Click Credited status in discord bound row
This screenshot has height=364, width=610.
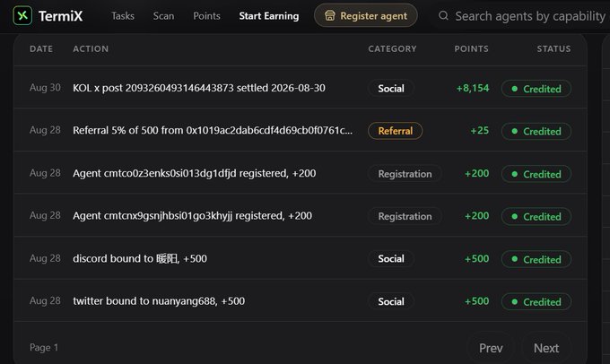click(536, 259)
